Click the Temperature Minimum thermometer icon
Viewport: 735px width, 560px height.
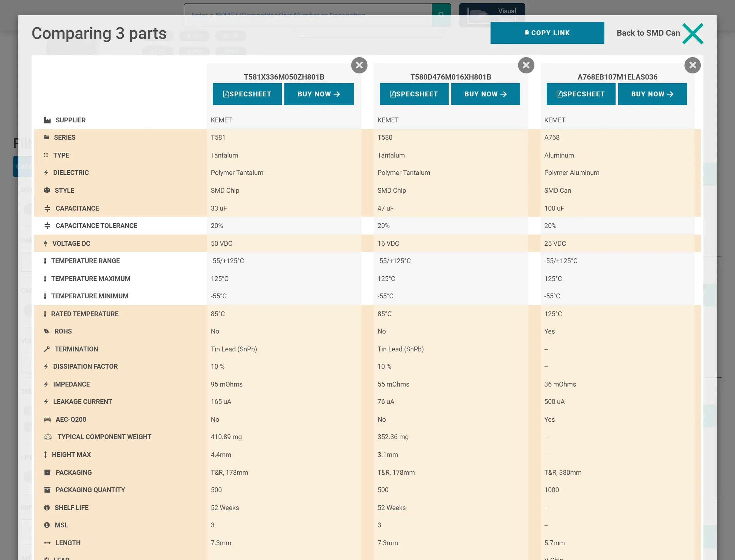(x=45, y=296)
